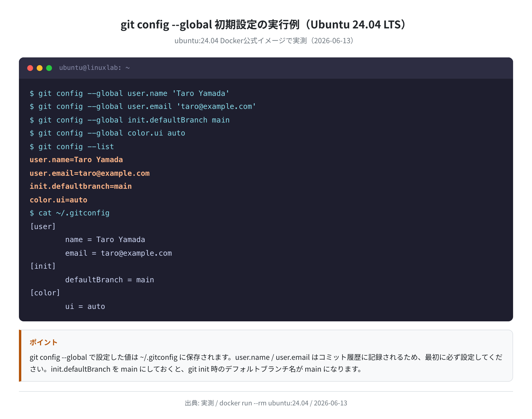Select the git config --list command line
532x419 pixels.
tap(72, 147)
